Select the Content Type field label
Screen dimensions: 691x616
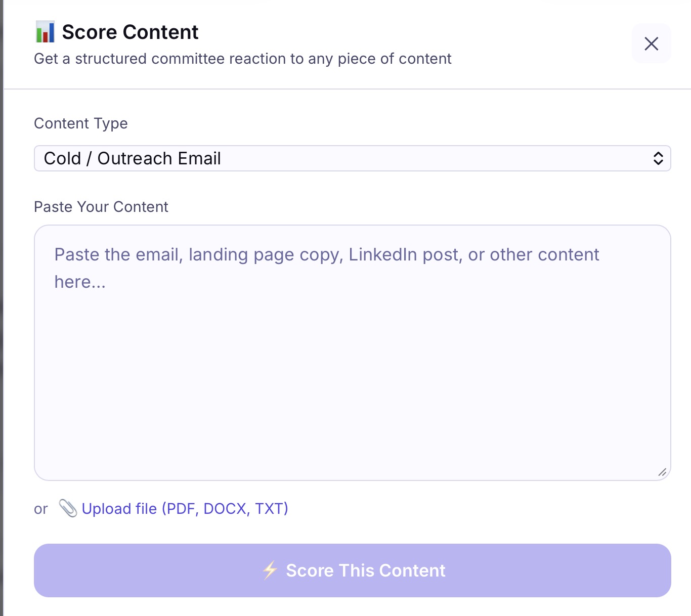tap(80, 123)
